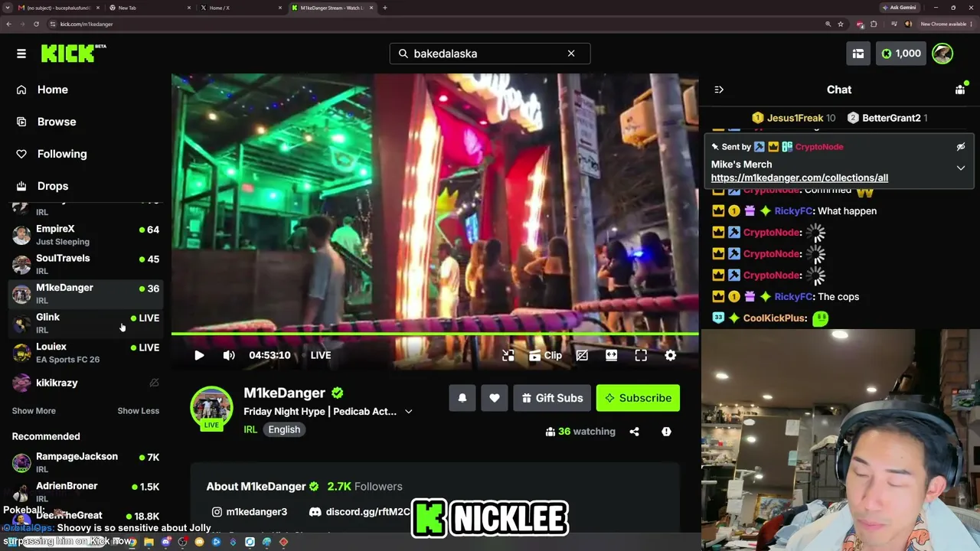This screenshot has height=551, width=980.
Task: Open AdrienBroner recommended channel
Action: tap(86, 491)
